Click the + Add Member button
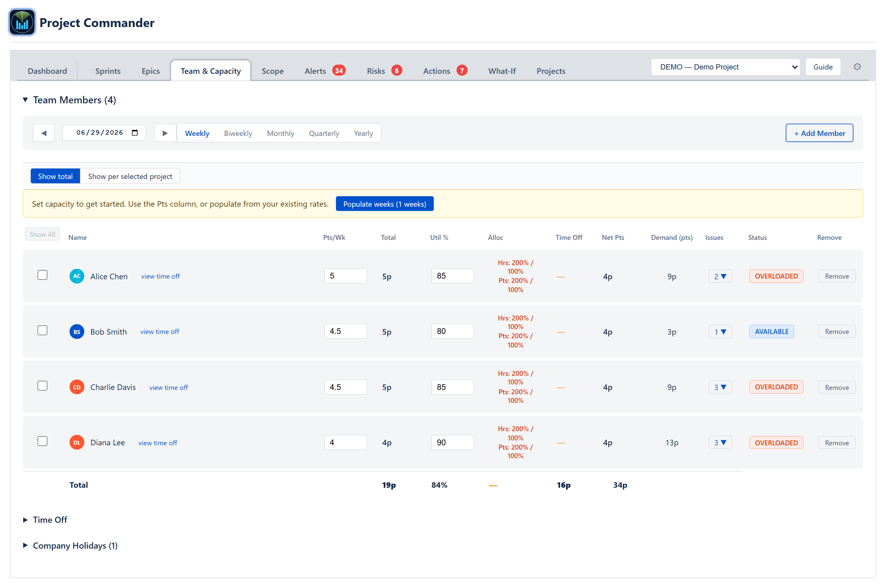Image resolution: width=886 pixels, height=588 pixels. point(819,133)
